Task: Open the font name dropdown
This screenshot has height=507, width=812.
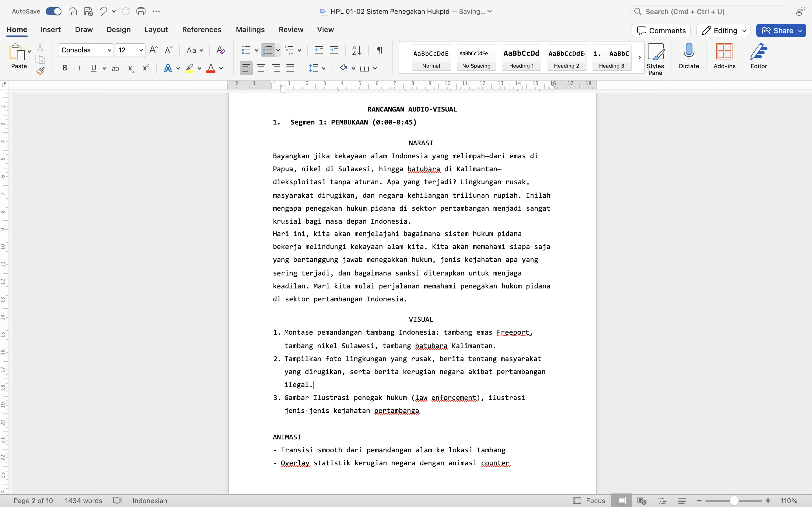Action: (109, 50)
